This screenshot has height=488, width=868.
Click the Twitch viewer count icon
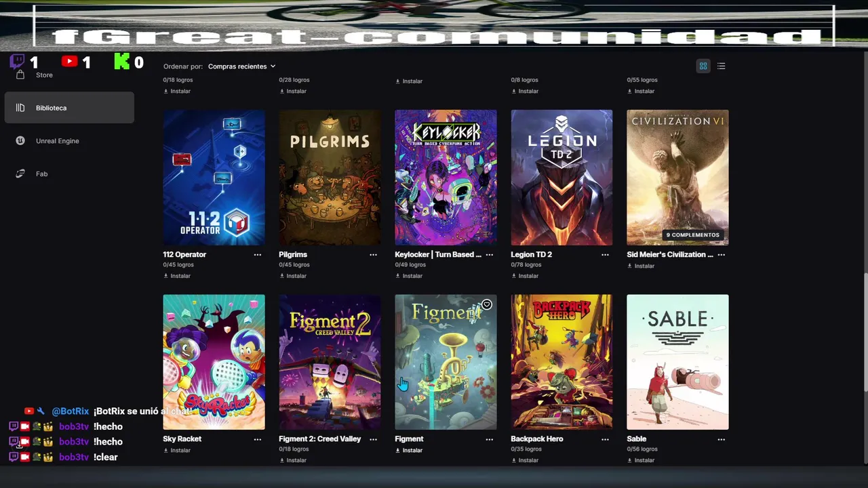(18, 62)
